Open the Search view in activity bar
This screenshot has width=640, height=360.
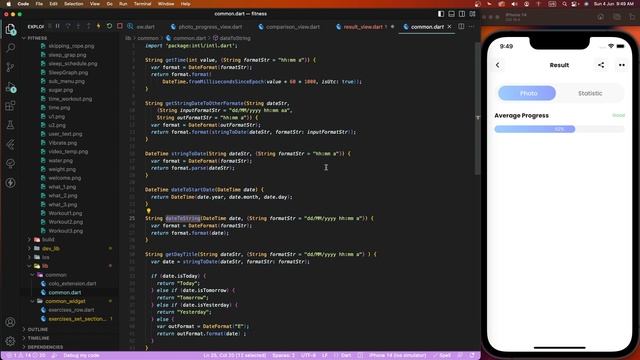[x=11, y=48]
